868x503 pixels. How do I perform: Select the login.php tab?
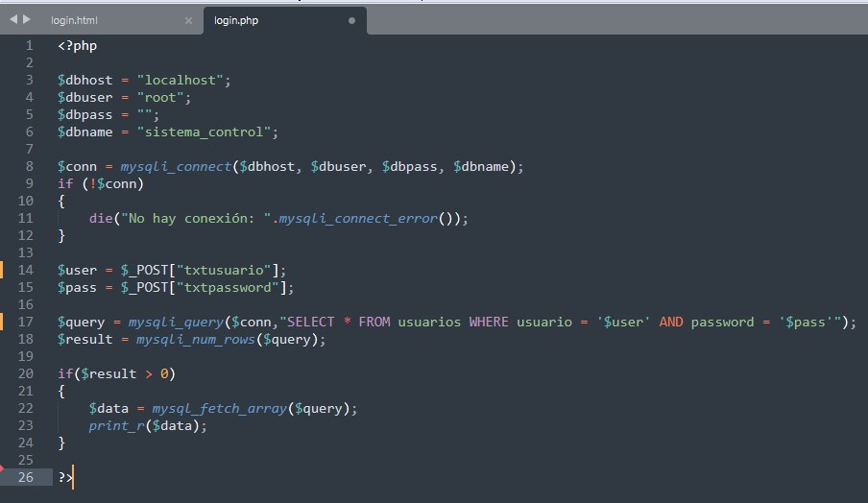coord(236,20)
